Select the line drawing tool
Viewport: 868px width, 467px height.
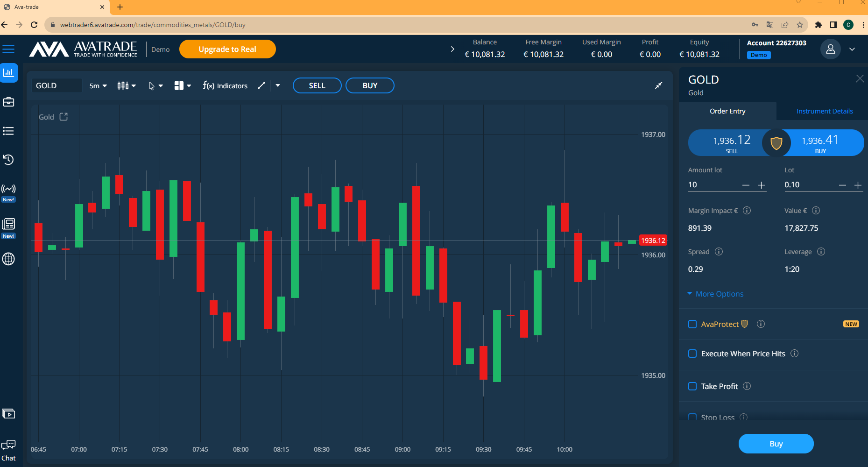tap(261, 85)
